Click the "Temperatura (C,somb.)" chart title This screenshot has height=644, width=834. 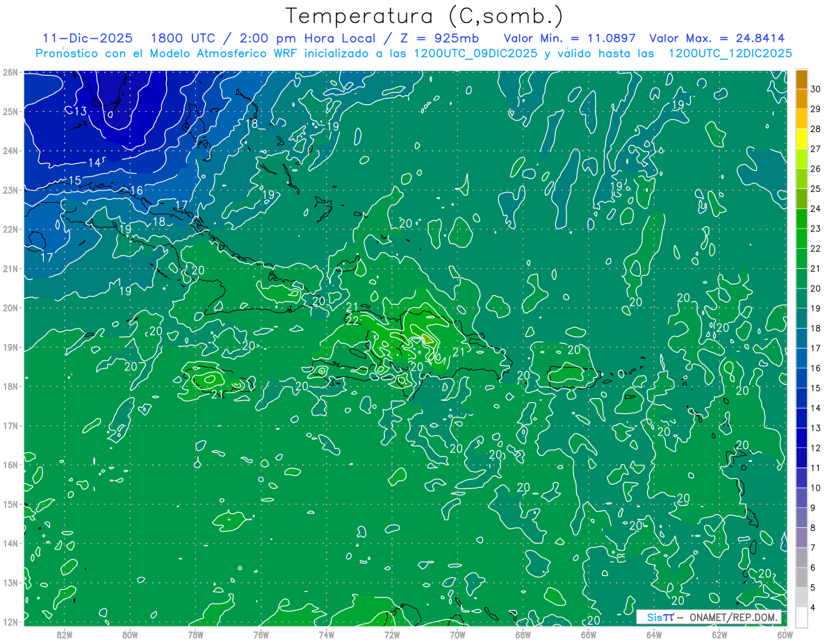[x=425, y=16]
